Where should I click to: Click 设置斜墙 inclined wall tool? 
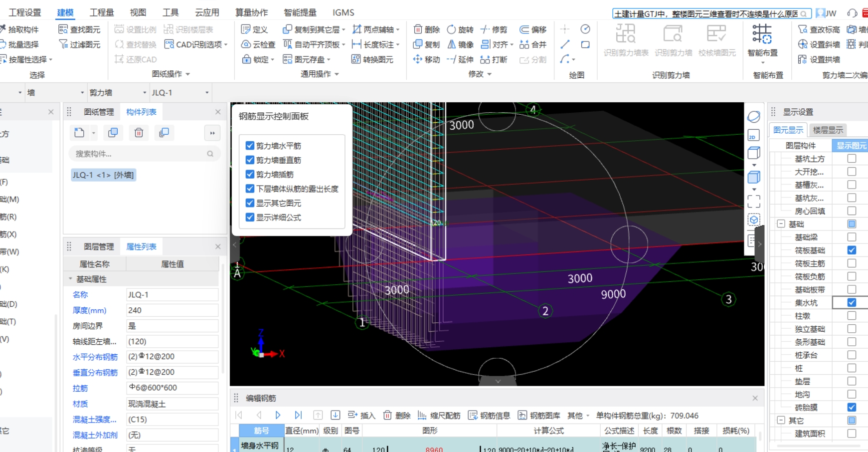[x=819, y=44]
